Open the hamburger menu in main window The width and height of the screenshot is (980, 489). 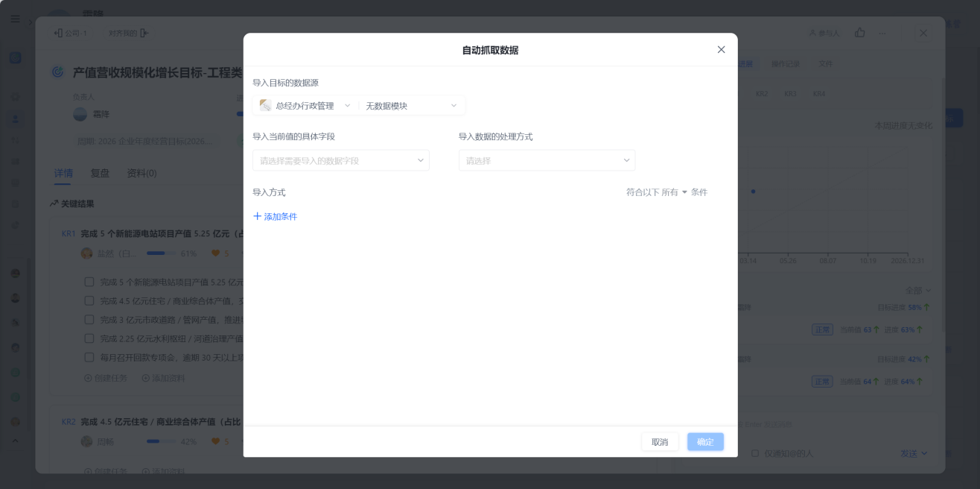point(15,19)
